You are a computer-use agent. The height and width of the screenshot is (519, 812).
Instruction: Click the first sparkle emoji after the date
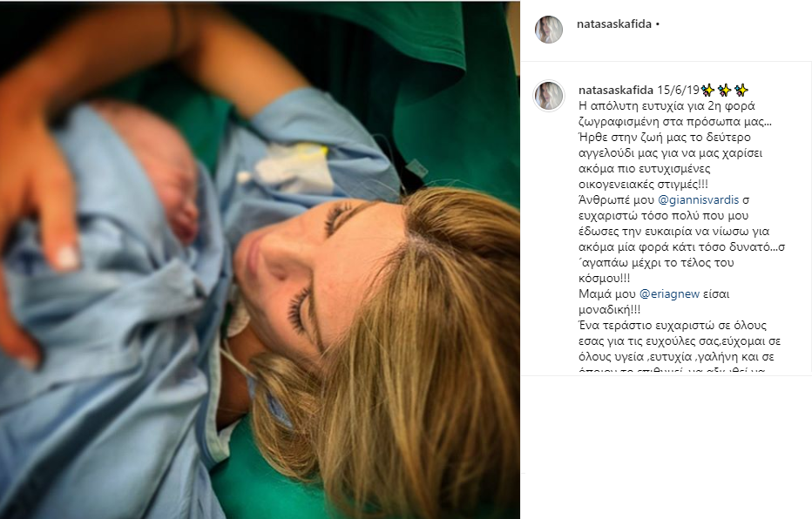[707, 90]
